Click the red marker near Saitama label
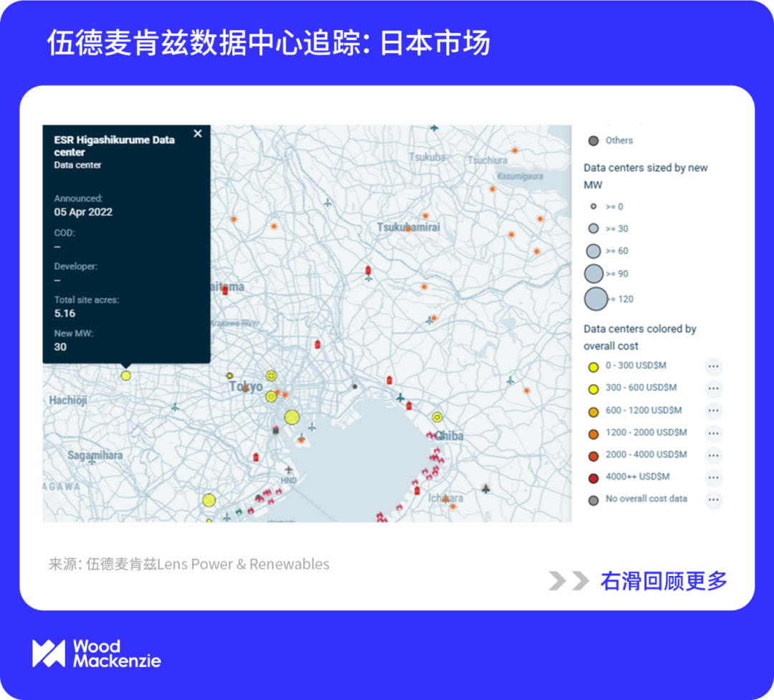Viewport: 774px width, 700px height. point(225,290)
